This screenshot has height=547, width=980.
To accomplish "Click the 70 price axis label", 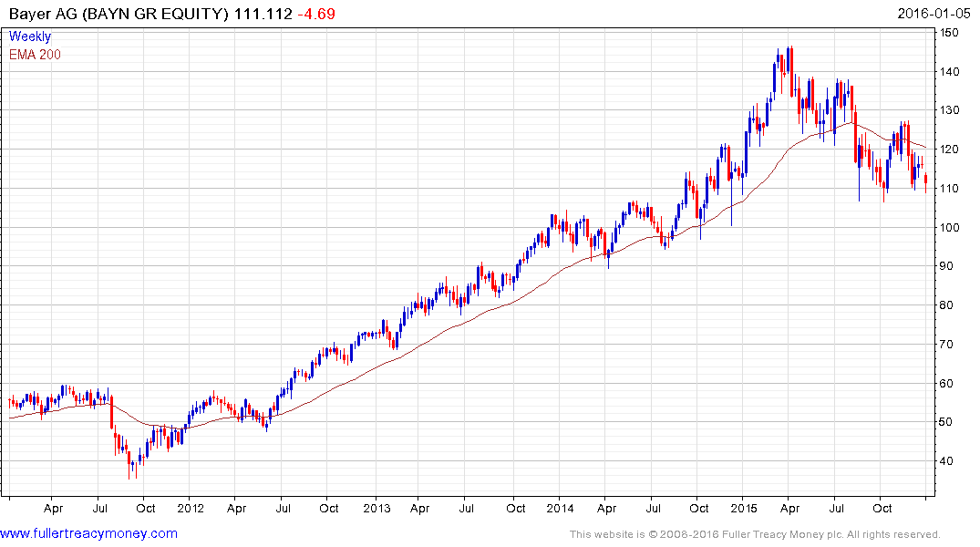I will 947,344.
